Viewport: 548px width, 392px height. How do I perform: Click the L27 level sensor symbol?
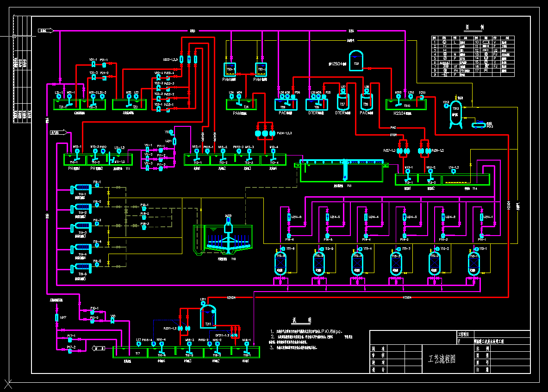[343, 91]
